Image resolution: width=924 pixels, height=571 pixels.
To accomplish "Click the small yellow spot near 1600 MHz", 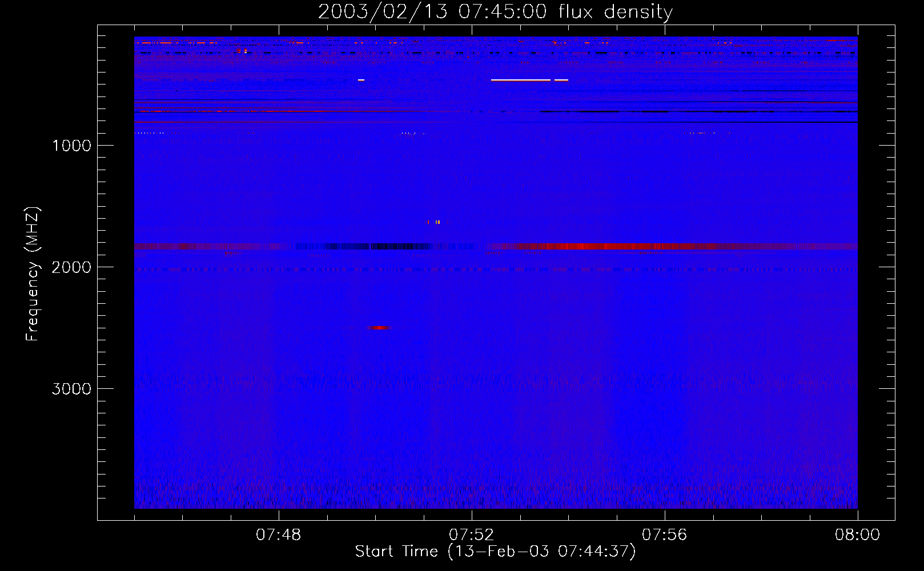I will pos(437,222).
